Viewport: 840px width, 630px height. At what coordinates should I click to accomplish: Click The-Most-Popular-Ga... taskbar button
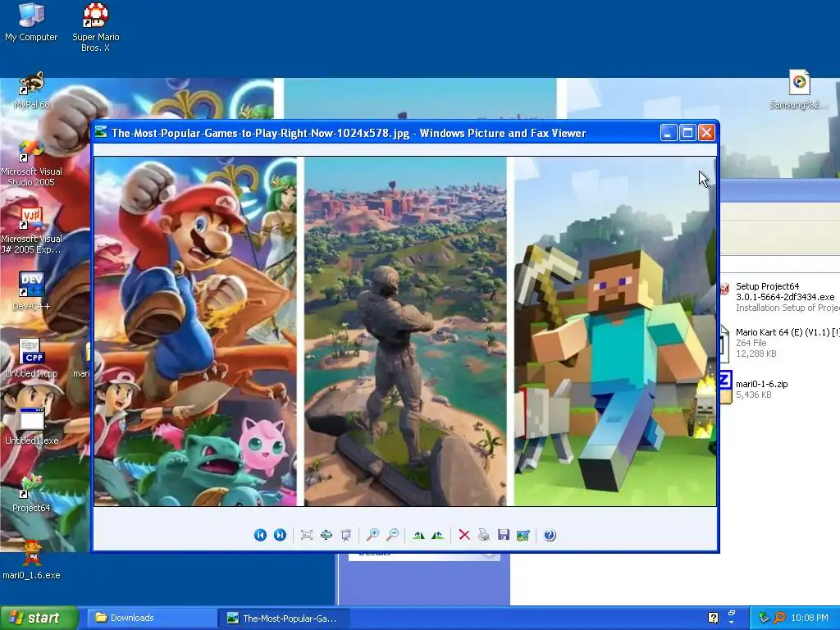point(284,618)
